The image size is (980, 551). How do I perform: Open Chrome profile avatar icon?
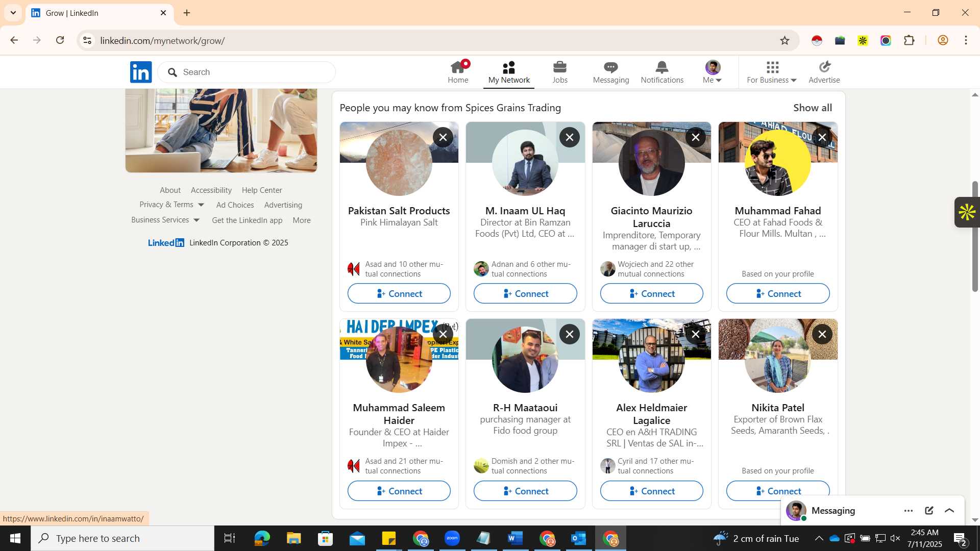pos(943,40)
